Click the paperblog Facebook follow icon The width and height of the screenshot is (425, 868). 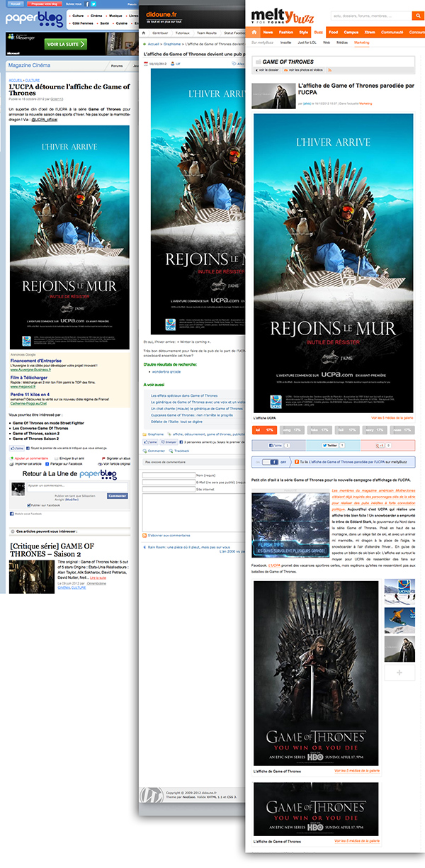point(86,4)
